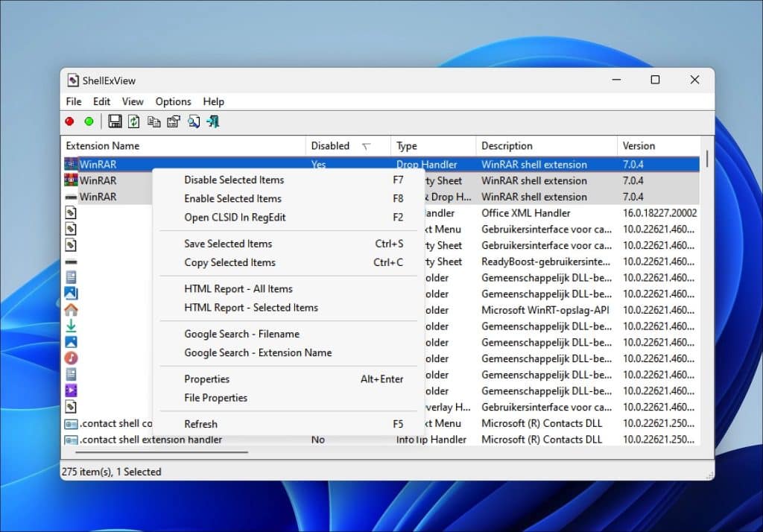This screenshot has height=532, width=763.
Task: Click the version '16.0.18227.20002' cell
Action: 660,213
